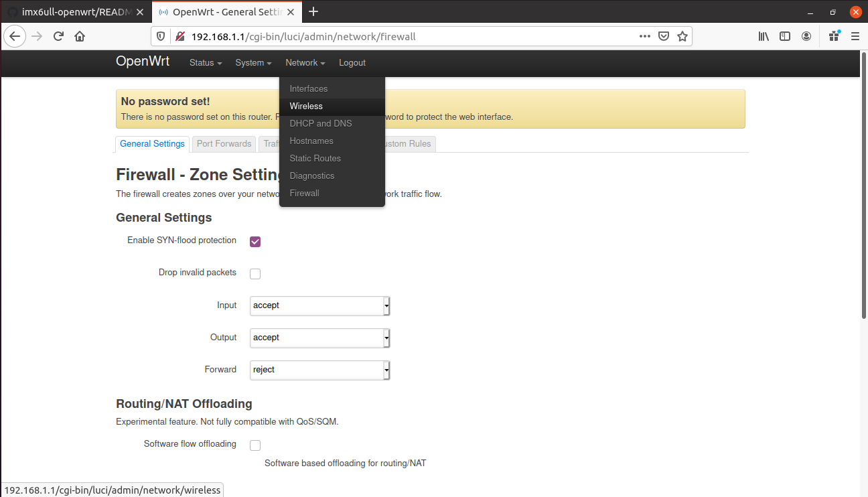Bookmark this page with the star
This screenshot has width=868, height=497.
pos(682,36)
